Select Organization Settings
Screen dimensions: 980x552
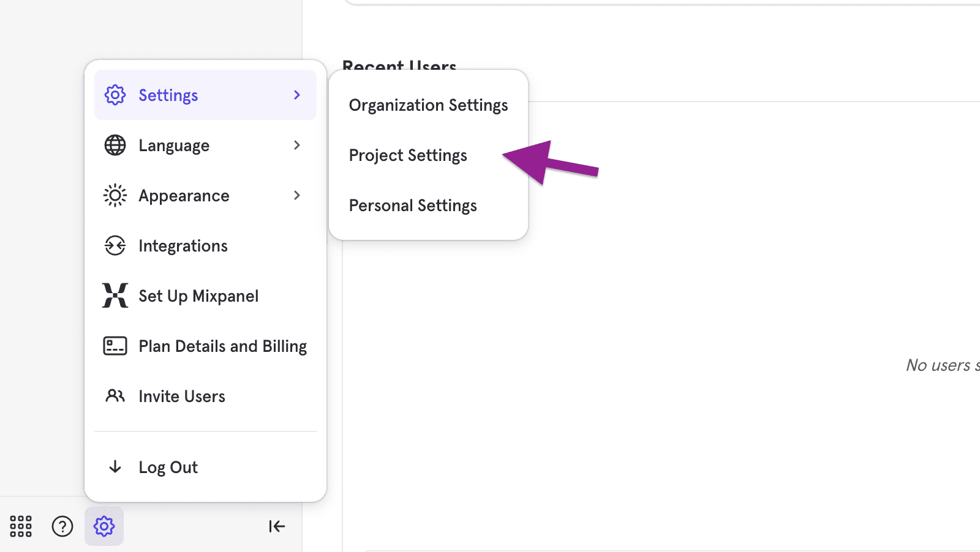click(428, 105)
